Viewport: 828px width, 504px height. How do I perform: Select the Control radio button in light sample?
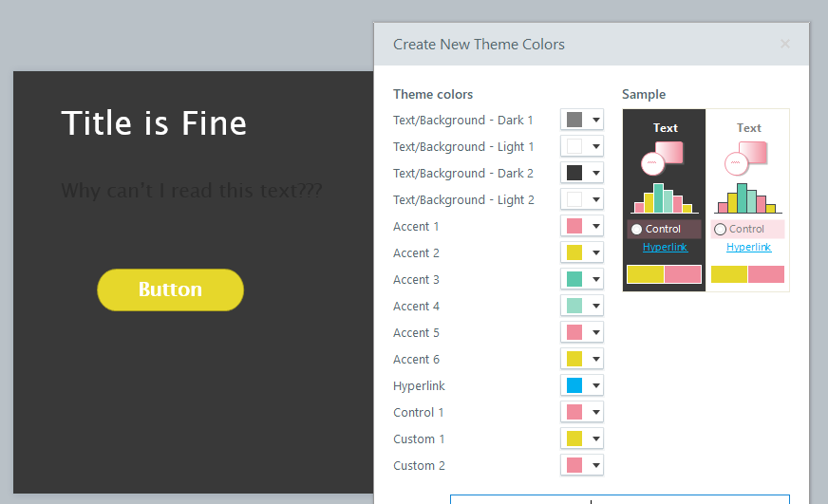pyautogui.click(x=720, y=230)
